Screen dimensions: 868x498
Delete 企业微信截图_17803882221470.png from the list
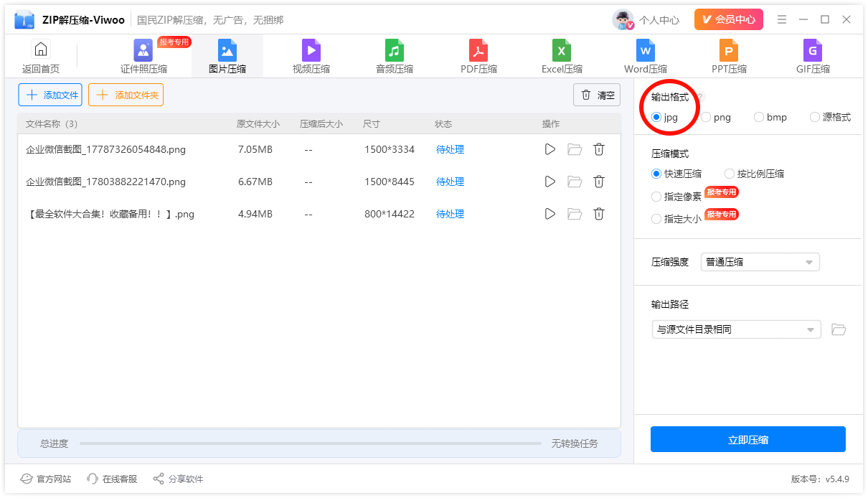(599, 182)
